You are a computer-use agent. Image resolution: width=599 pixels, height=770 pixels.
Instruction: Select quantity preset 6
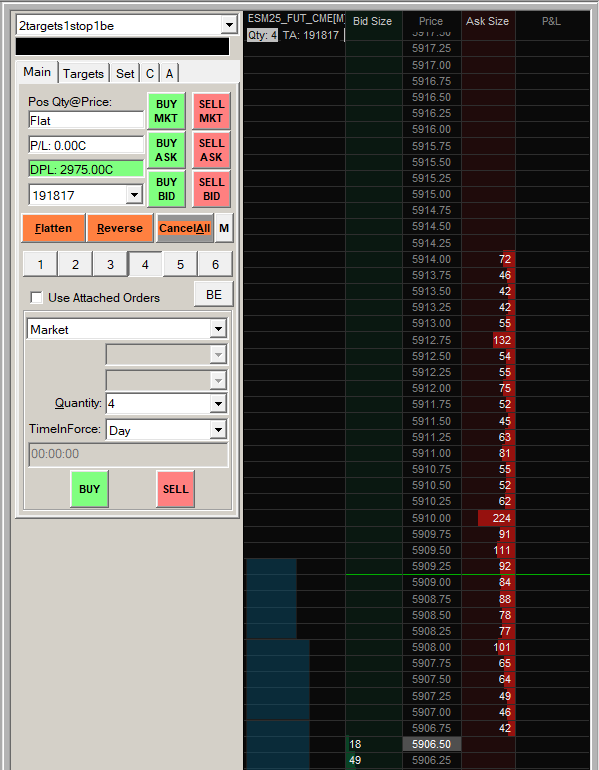[215, 264]
